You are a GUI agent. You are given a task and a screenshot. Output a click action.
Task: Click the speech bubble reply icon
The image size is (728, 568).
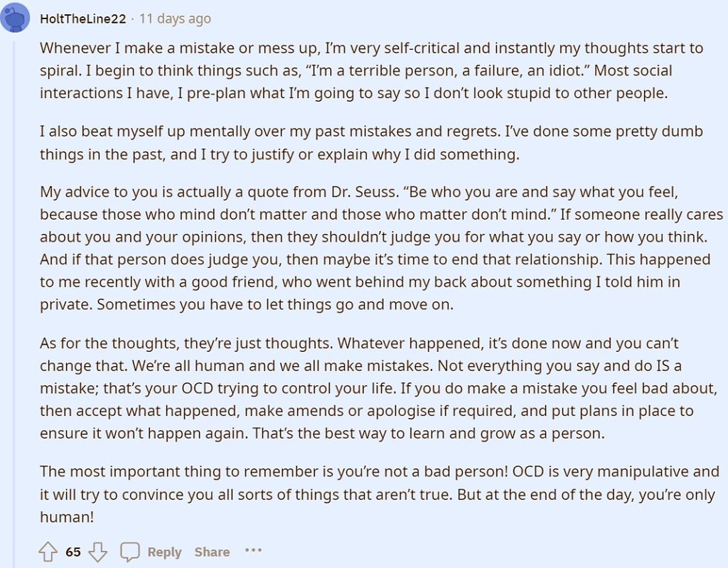(x=130, y=552)
